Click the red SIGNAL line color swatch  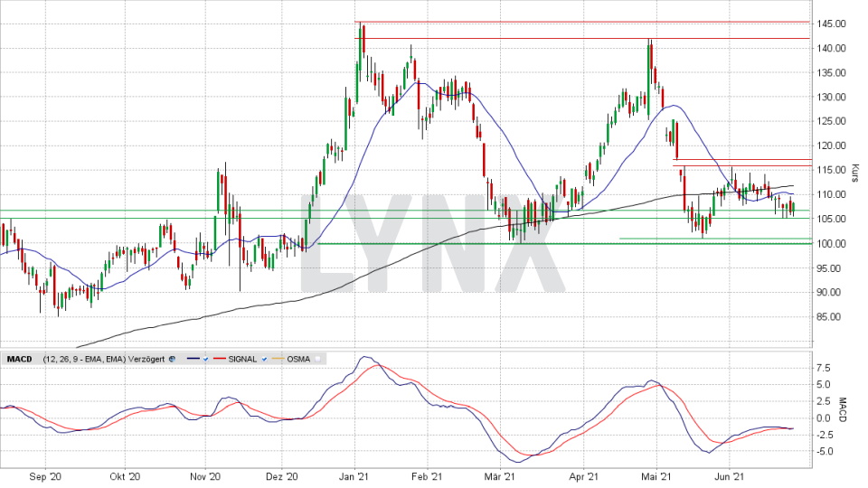click(x=220, y=359)
